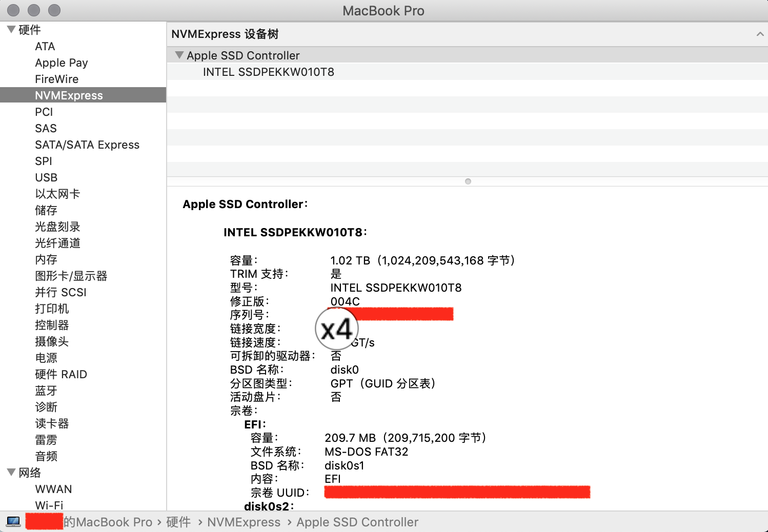The image size is (768, 532).
Task: Open 图形卡/显示器 category
Action: 71,276
